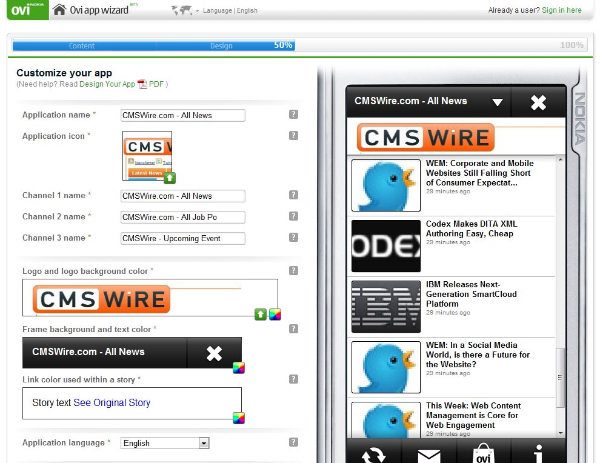Click info icon in phone preview toolbar
This screenshot has height=463, width=600.
click(x=538, y=454)
